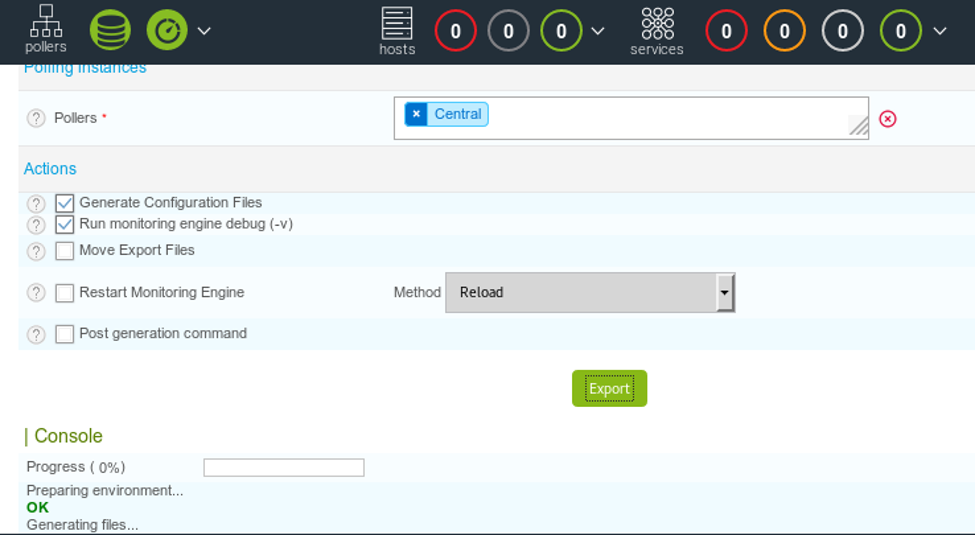Click the green database status icon
Viewport: 975px width, 535px height.
[110, 30]
